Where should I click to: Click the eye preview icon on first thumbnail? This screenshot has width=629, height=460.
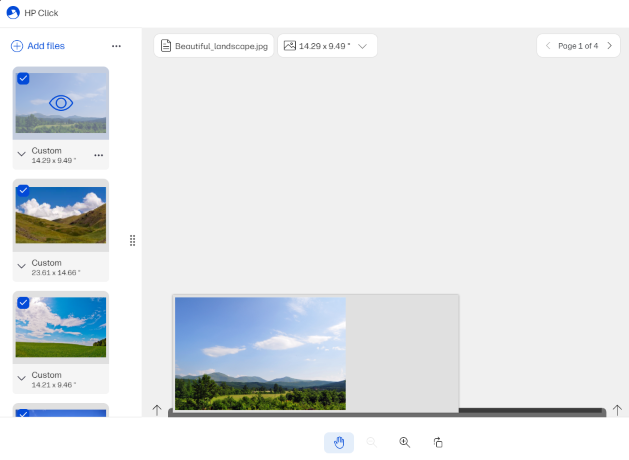tap(61, 103)
